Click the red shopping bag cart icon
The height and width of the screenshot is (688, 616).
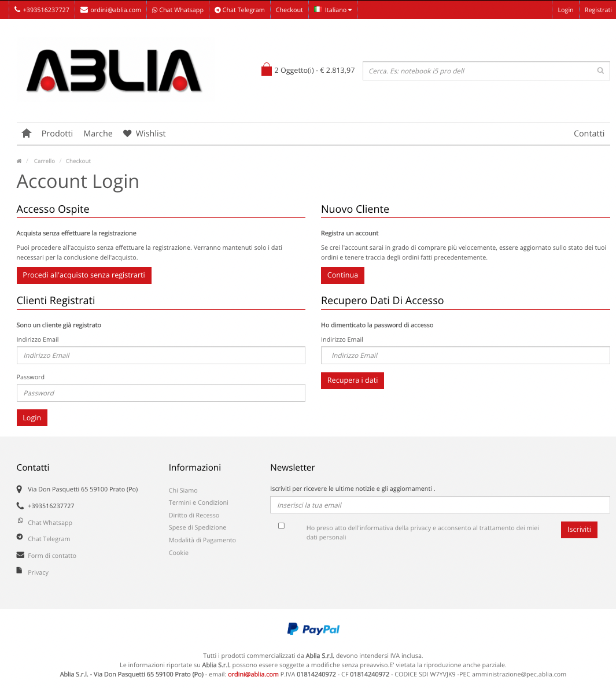click(x=266, y=70)
